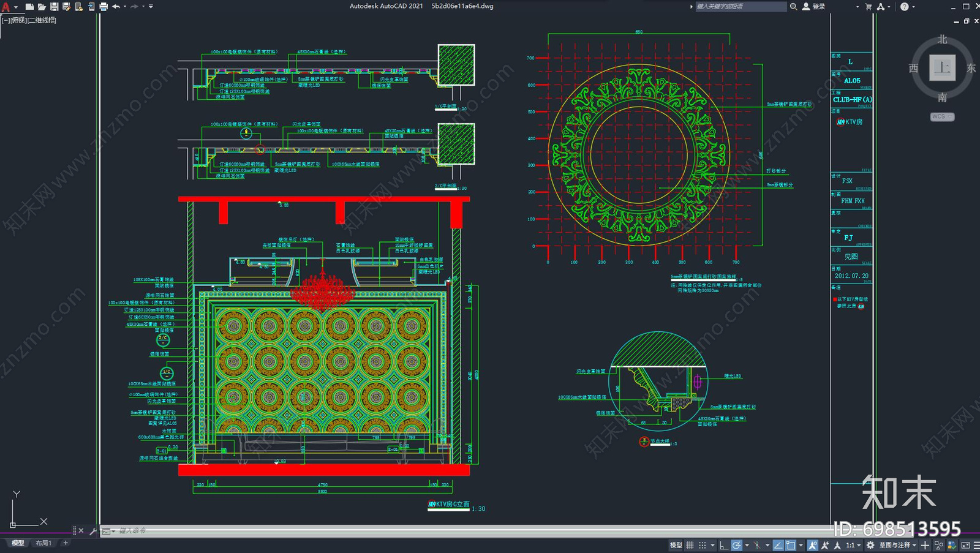
Task: Click the search magnifier icon
Action: click(x=793, y=6)
